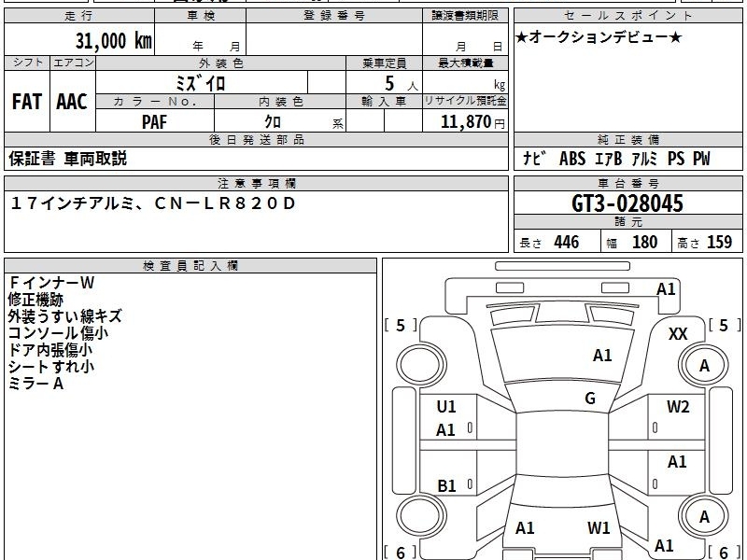Screen dimensions: 747x560
Task: Click the 注意事項欄 section header
Action: pyautogui.click(x=256, y=183)
